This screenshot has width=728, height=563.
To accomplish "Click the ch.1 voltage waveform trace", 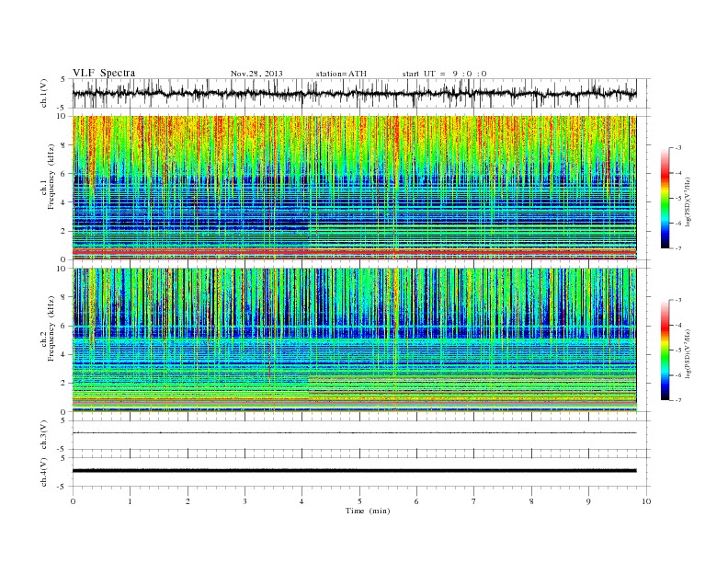I will [354, 93].
